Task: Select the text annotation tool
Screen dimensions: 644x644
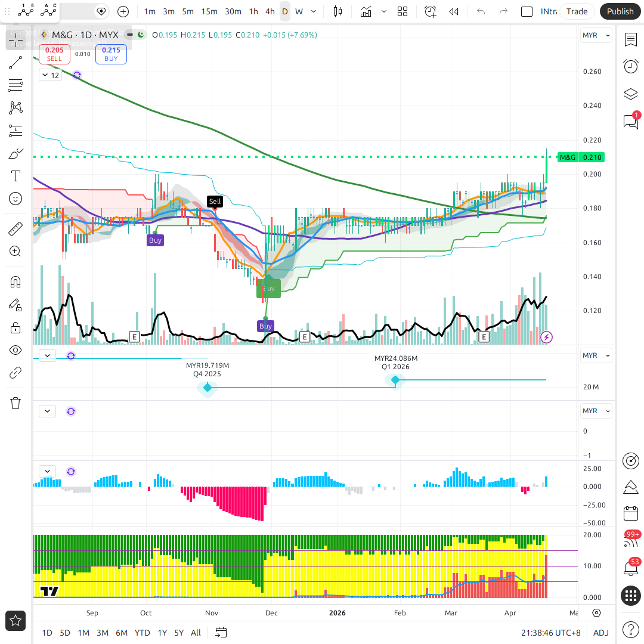Action: [16, 176]
